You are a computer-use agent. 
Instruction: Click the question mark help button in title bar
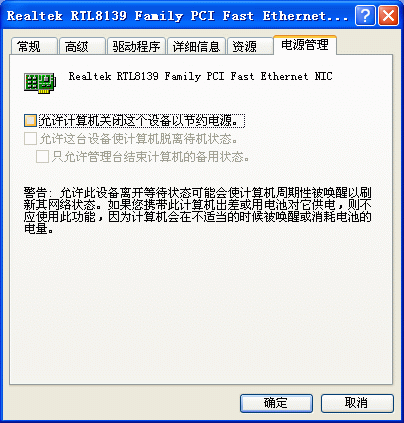tap(365, 15)
